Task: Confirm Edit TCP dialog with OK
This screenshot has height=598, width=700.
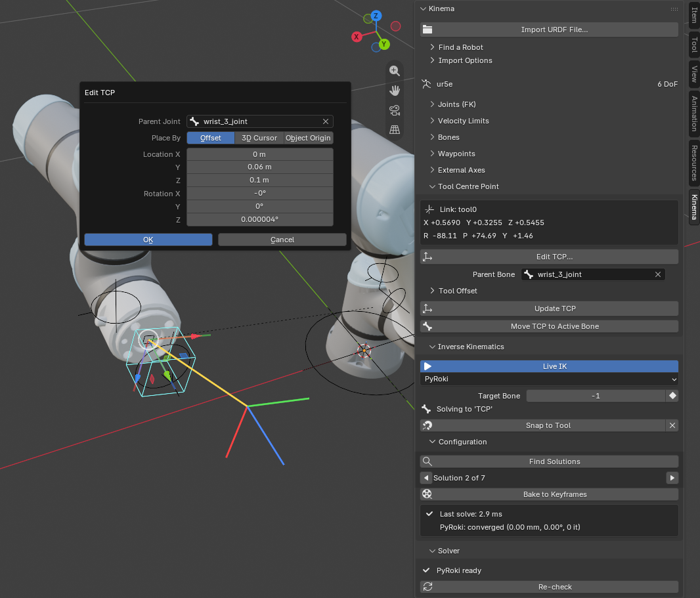Action: [148, 240]
